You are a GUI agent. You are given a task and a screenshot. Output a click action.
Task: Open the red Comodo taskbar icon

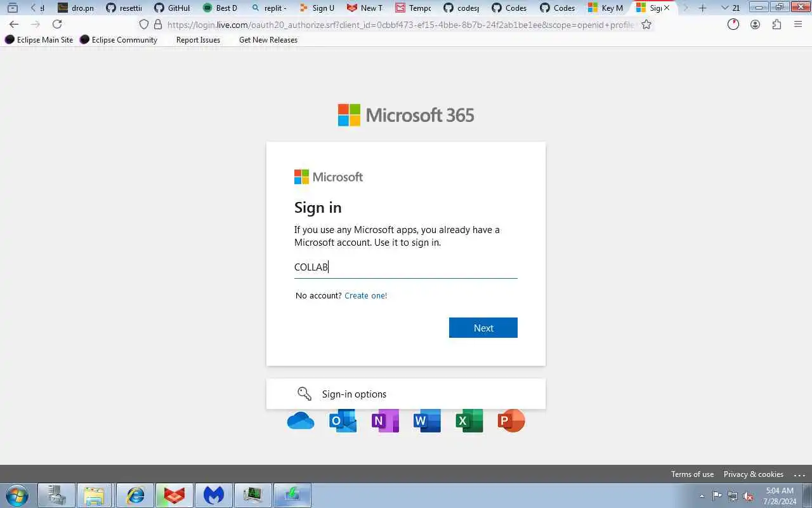pyautogui.click(x=174, y=495)
